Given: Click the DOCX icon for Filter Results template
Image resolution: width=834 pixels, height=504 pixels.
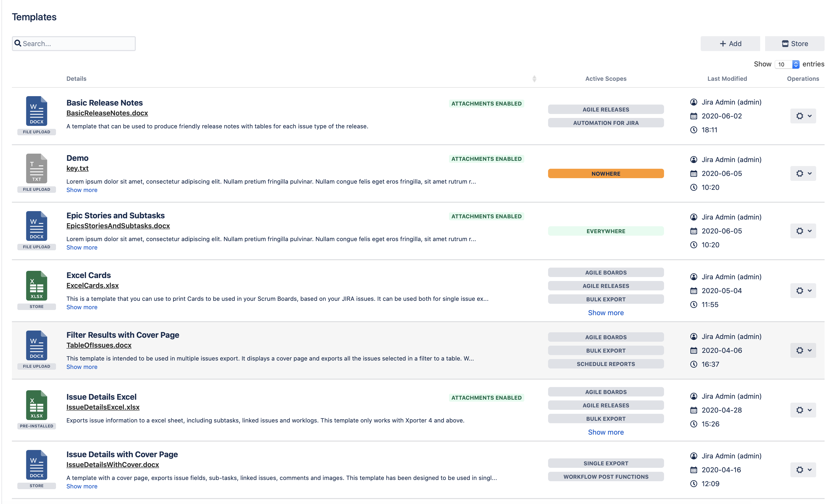Looking at the screenshot, I should [x=37, y=346].
